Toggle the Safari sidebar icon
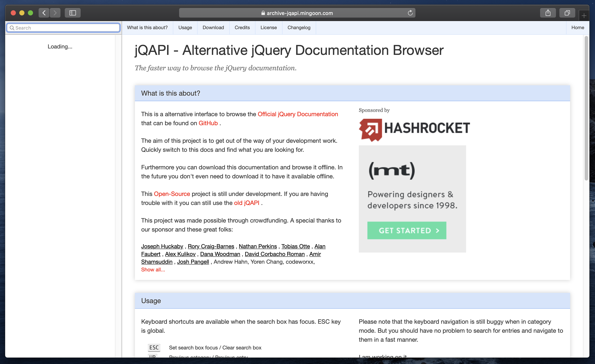The image size is (595, 364). [x=72, y=13]
